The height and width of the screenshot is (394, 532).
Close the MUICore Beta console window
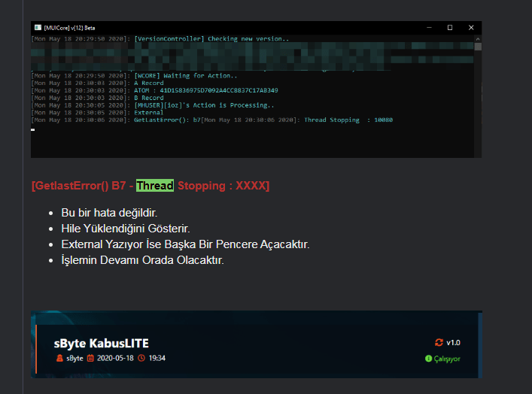[471, 28]
